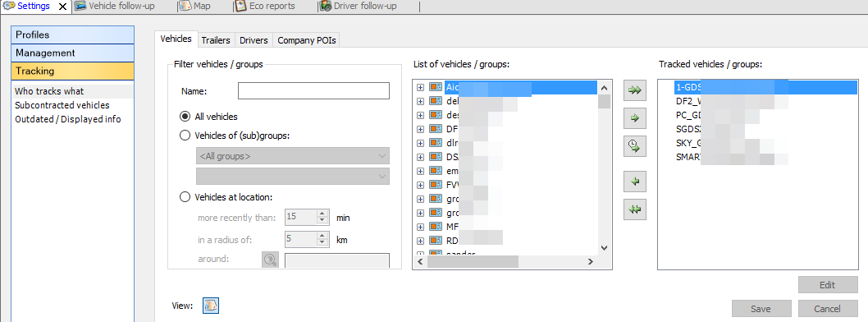Expand the first vehicle group tree node
The image size is (868, 322).
(x=420, y=87)
